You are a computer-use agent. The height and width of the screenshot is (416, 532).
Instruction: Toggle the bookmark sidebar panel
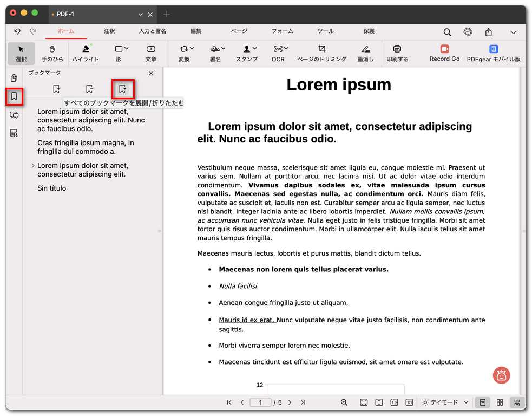coord(14,97)
